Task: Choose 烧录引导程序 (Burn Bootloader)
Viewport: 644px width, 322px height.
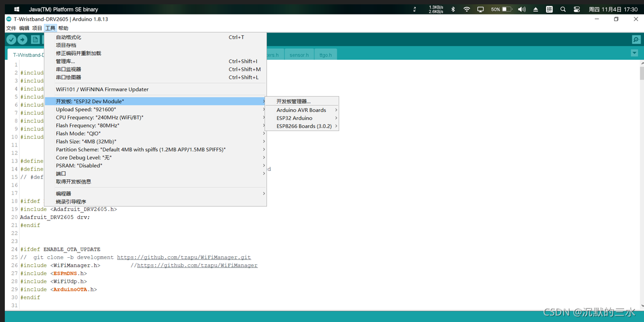Action: [156, 202]
